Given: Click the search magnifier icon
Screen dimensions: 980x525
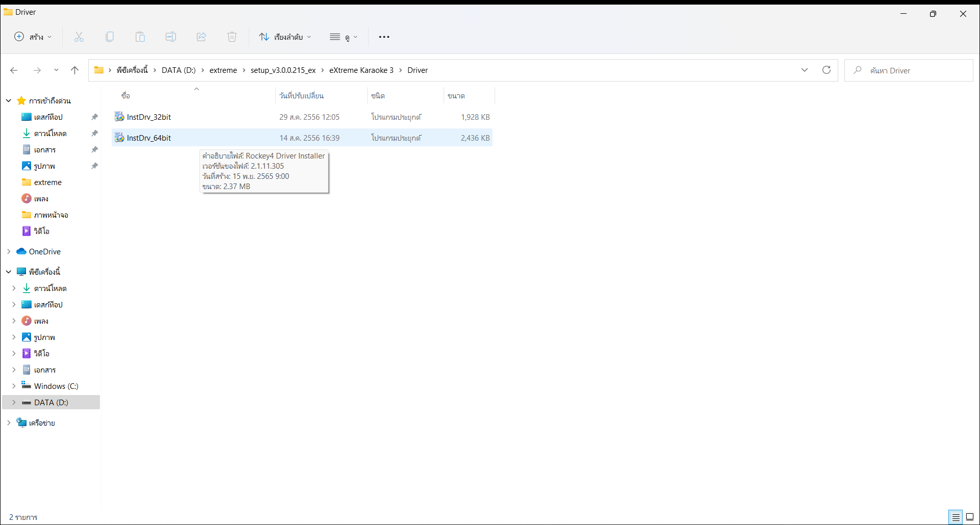Looking at the screenshot, I should (858, 70).
